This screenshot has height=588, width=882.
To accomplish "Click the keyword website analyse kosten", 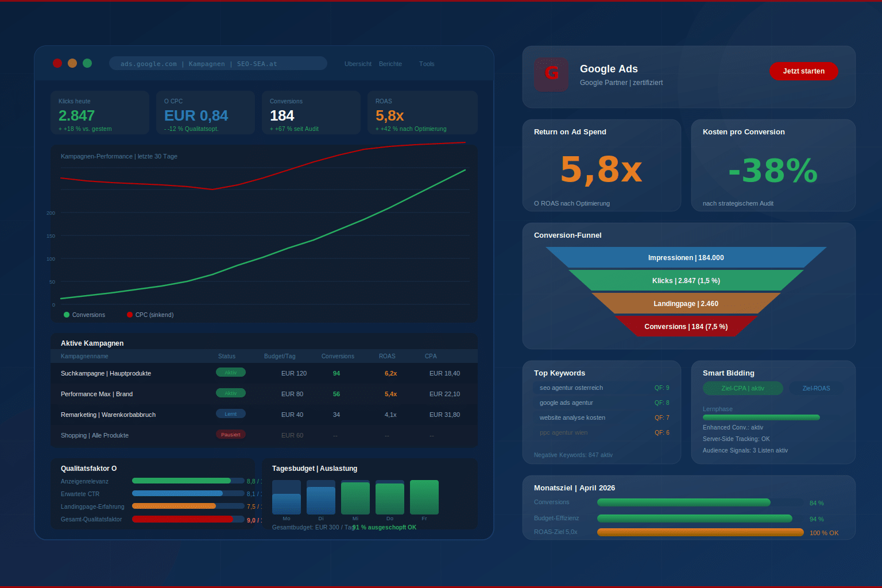I will pos(572,417).
